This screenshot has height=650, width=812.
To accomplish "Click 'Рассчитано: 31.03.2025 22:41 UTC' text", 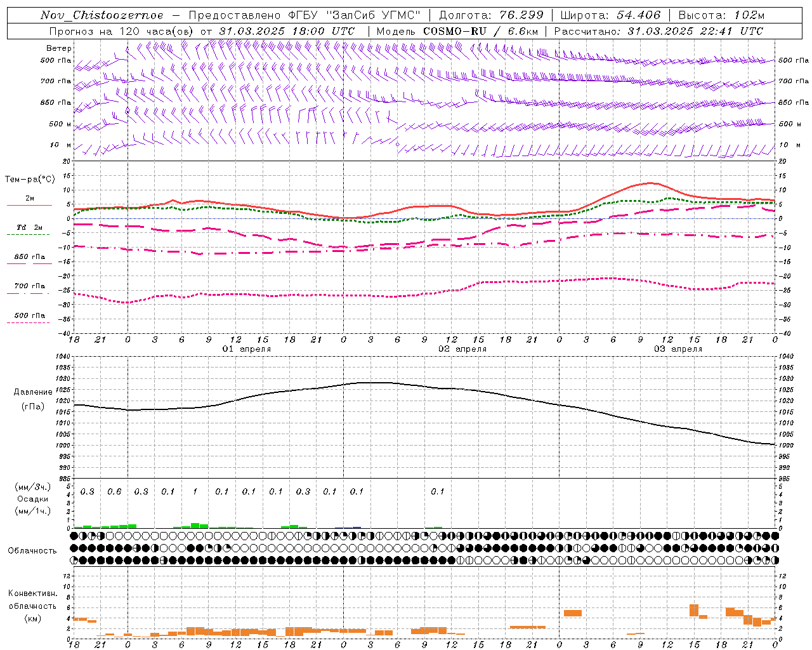I will [x=658, y=31].
